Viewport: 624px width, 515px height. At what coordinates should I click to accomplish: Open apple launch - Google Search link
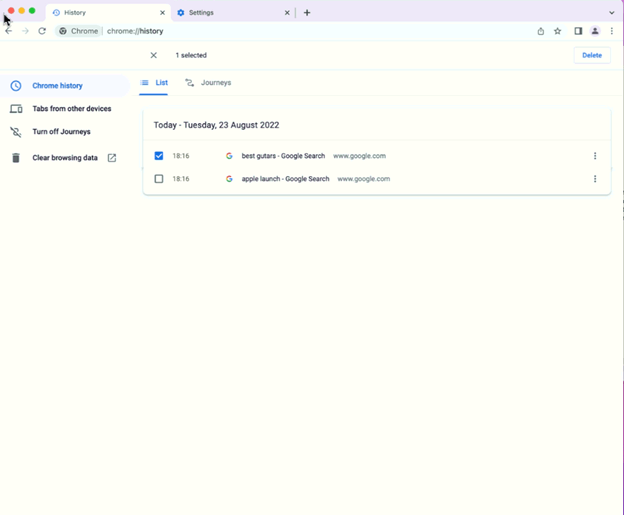[285, 179]
